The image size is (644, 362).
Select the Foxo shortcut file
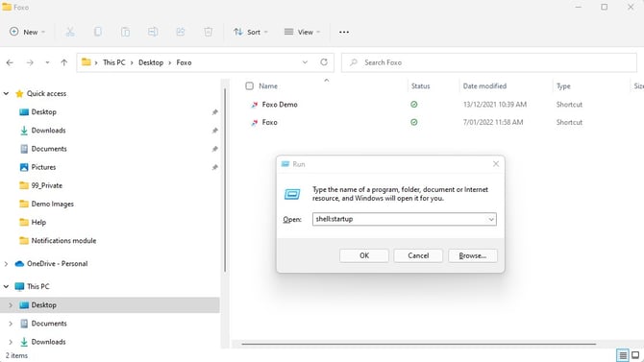269,122
